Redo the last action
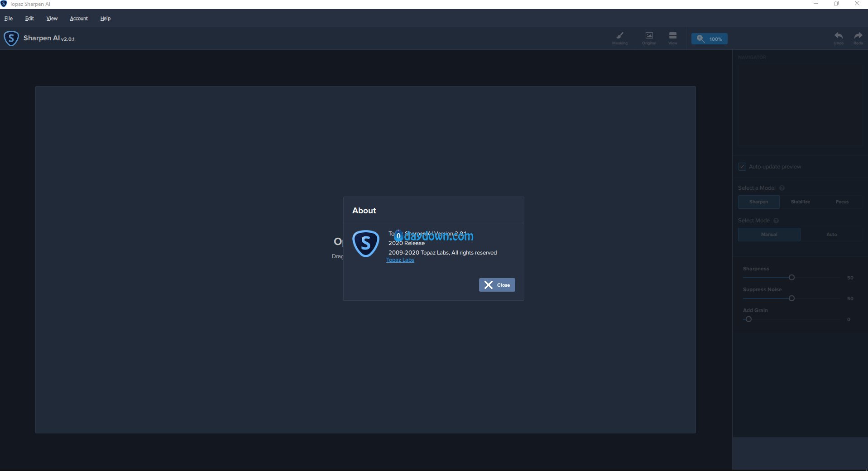868x471 pixels. point(858,38)
